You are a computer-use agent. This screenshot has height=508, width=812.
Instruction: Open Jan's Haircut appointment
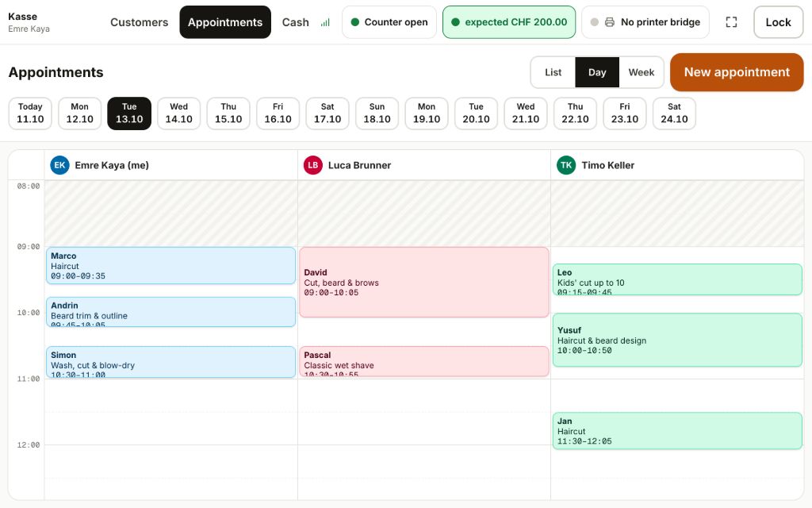[x=677, y=431]
